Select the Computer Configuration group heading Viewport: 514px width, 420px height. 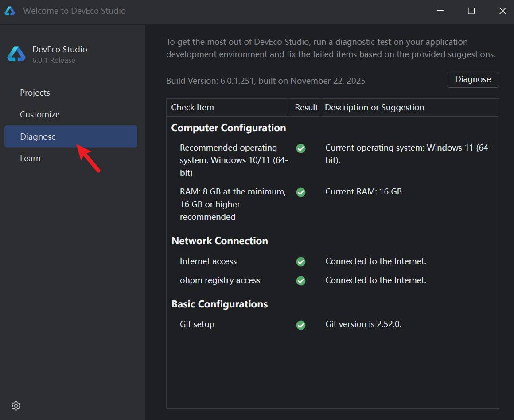[229, 128]
